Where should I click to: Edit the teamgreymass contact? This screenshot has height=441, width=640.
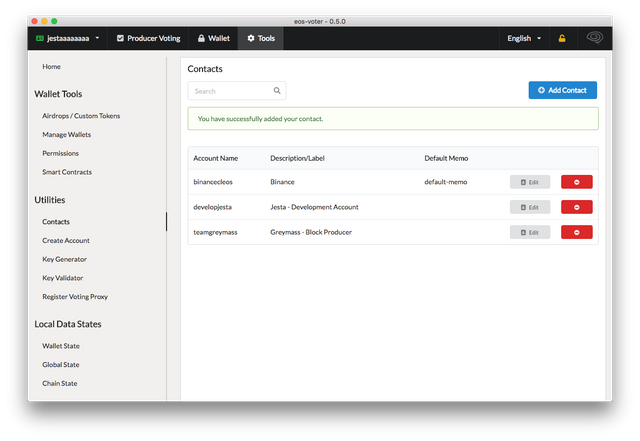coord(530,232)
